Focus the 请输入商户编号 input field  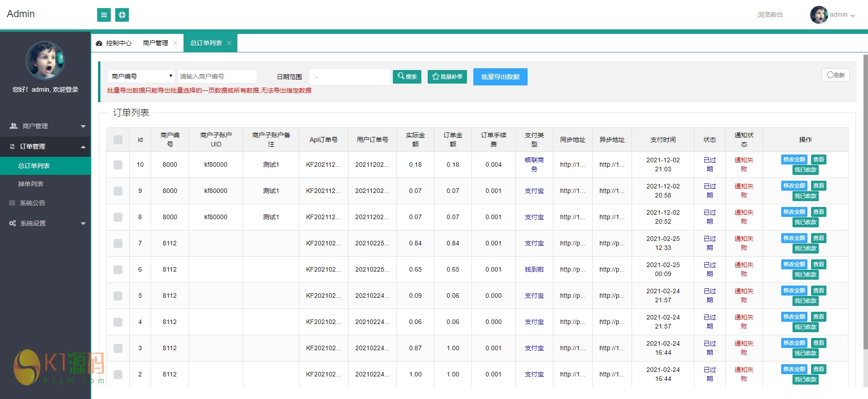click(x=217, y=76)
